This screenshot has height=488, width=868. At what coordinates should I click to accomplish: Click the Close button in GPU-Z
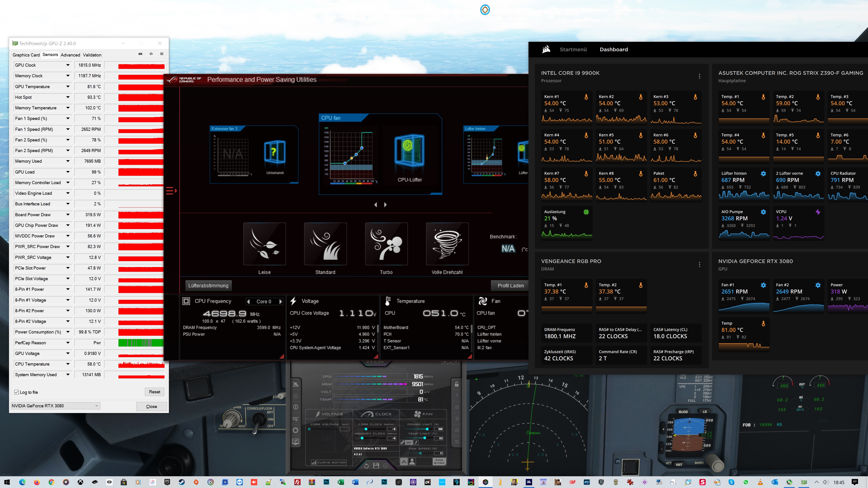152,406
